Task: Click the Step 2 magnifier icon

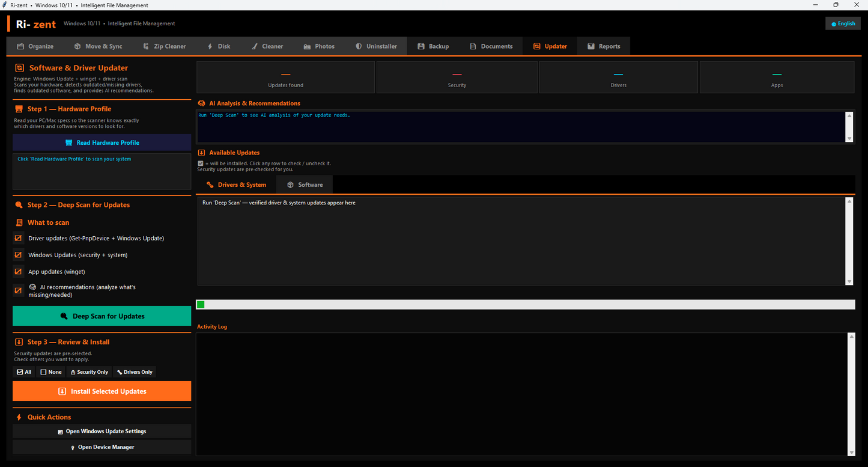Action: (19, 205)
